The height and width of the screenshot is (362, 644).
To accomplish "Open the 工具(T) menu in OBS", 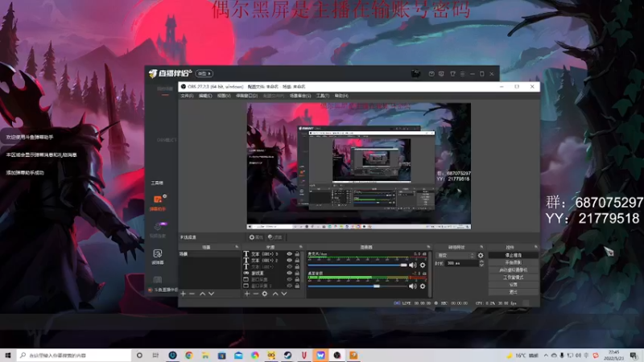I will click(x=323, y=96).
